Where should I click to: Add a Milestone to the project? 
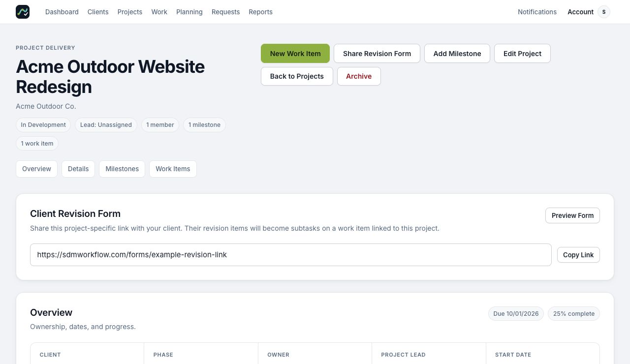[457, 54]
